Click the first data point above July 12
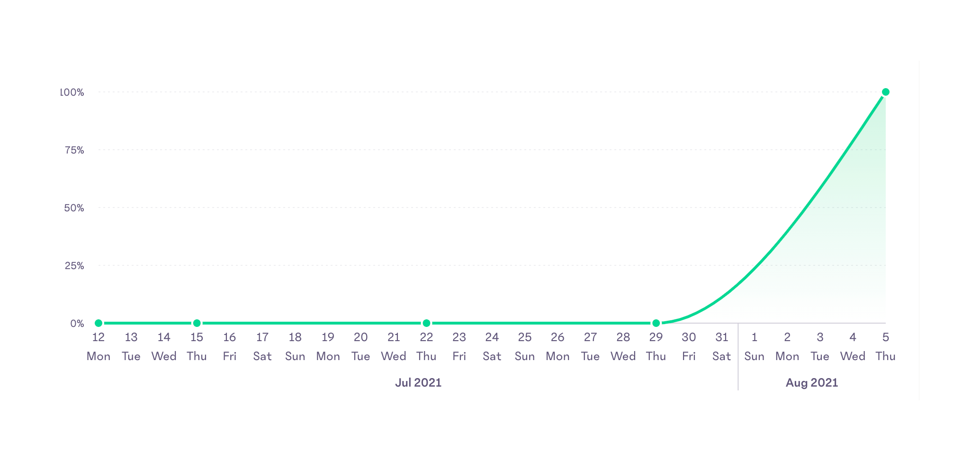 pyautogui.click(x=99, y=323)
